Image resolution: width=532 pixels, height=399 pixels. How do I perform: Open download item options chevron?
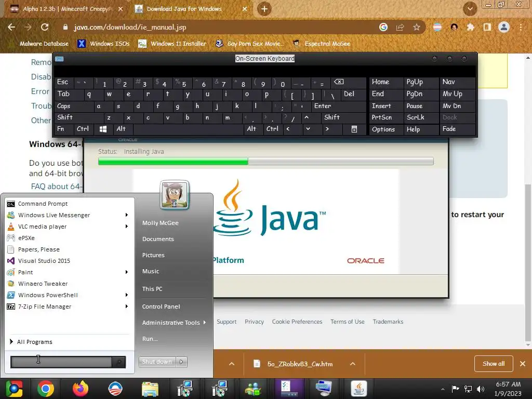[353, 364]
